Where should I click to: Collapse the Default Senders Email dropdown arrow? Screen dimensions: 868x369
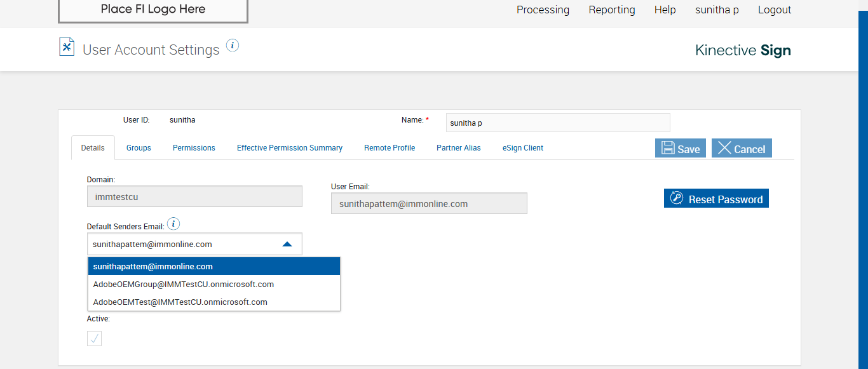287,244
